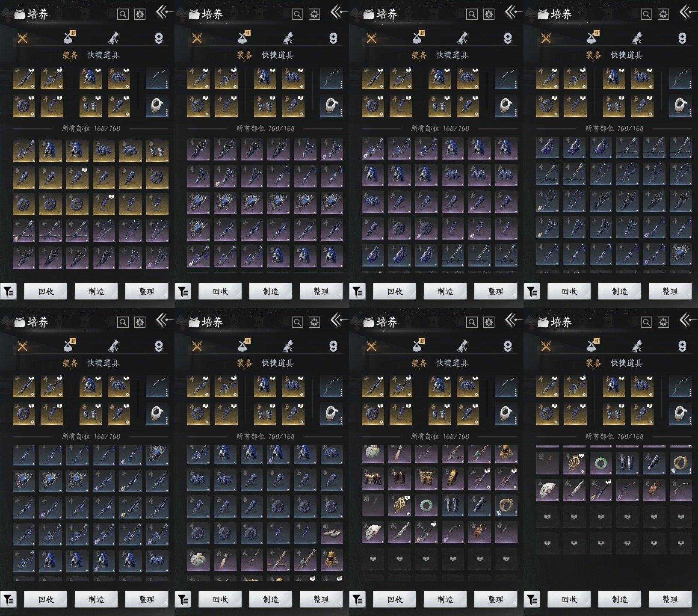Open the filter icon in bottom-left panel
The width and height of the screenshot is (698, 616).
[9, 600]
